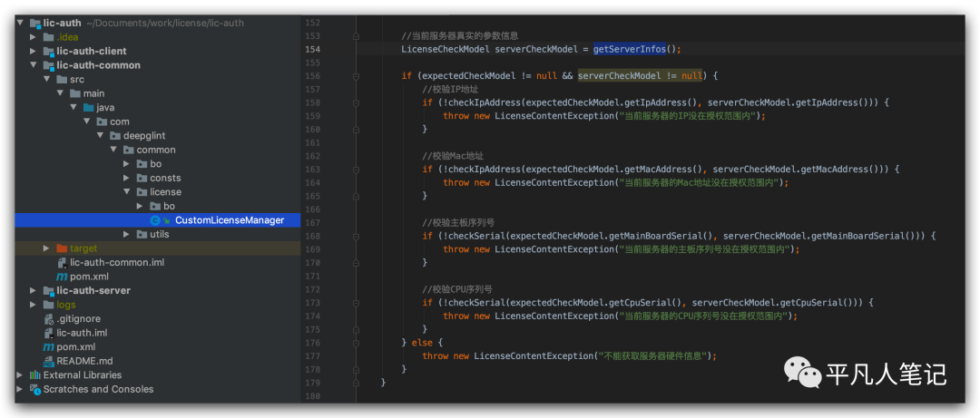Click the highlighted getServerInfos method call

[x=630, y=49]
